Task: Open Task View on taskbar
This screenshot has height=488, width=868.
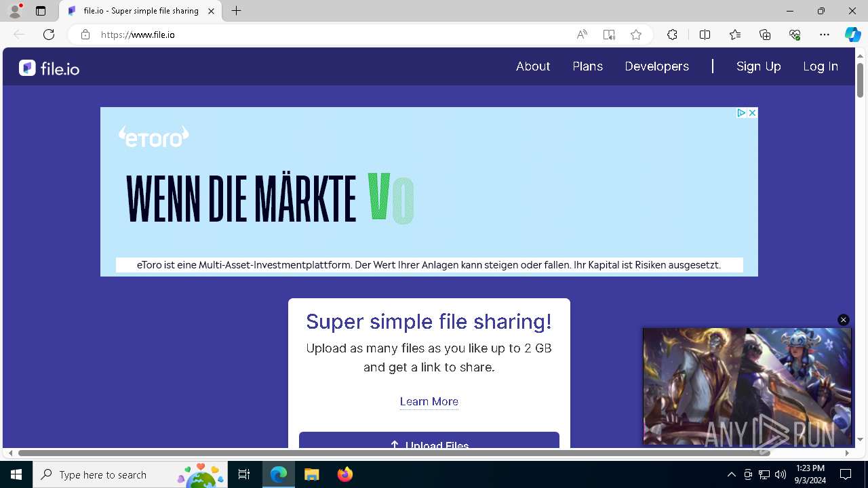Action: pos(244,474)
